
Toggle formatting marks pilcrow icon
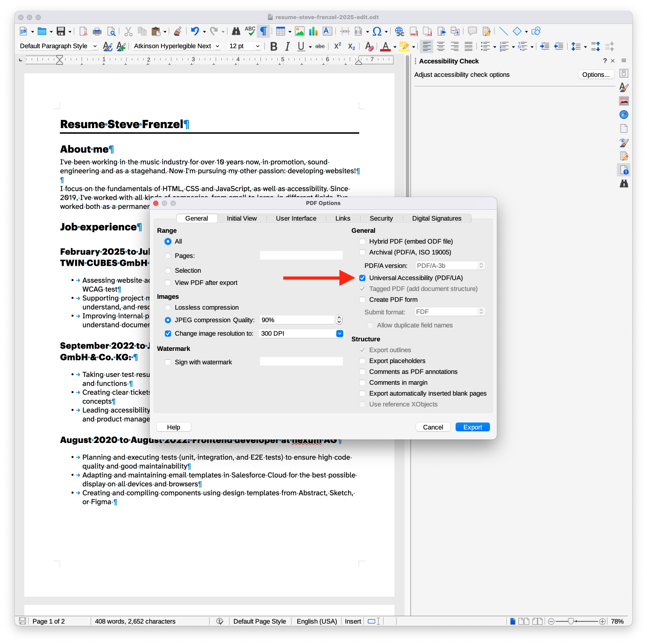pyautogui.click(x=263, y=31)
